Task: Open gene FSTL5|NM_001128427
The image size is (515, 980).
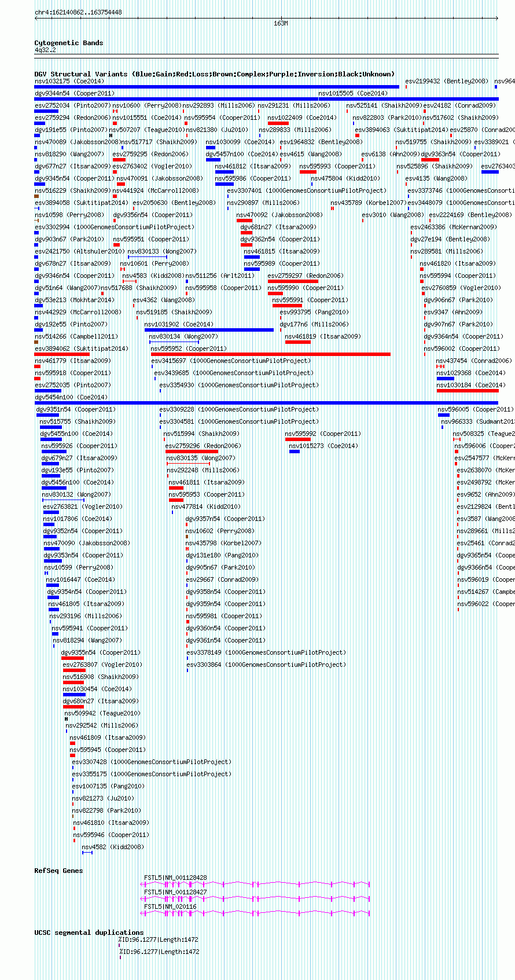Action: [175, 892]
